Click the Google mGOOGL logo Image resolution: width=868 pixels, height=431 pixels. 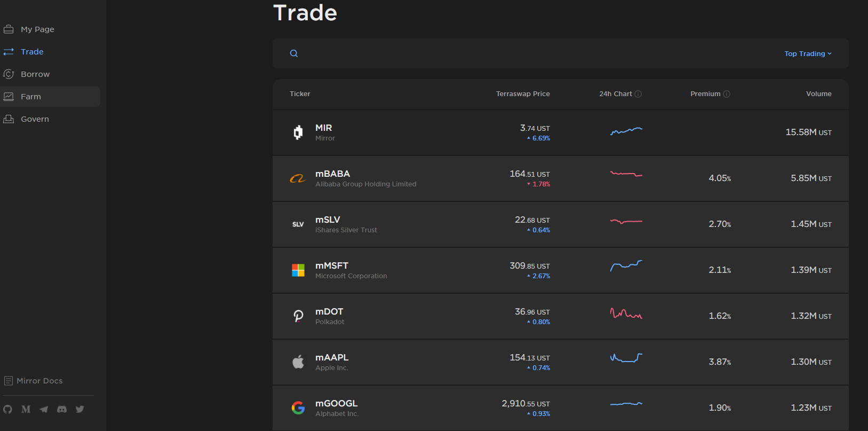298,408
